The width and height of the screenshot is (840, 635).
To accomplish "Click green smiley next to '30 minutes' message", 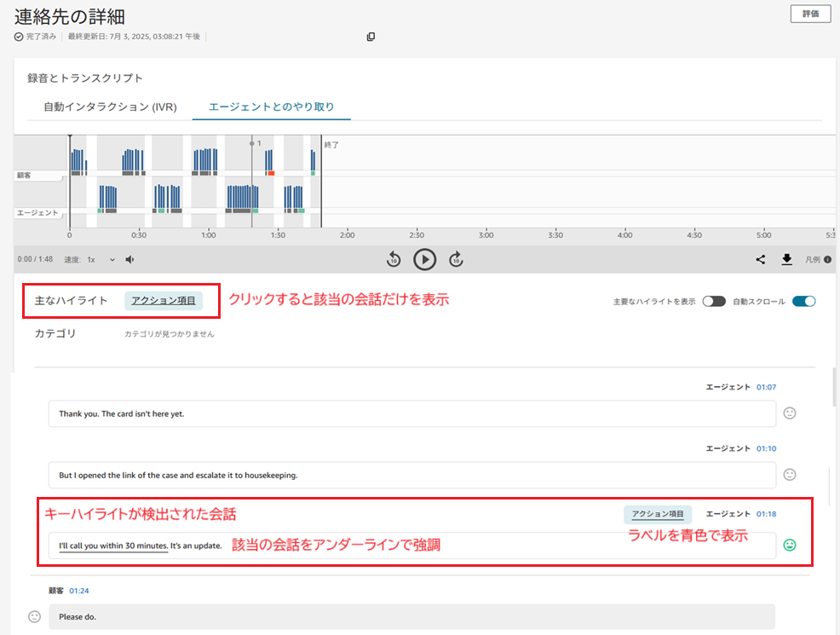I will pos(790,545).
